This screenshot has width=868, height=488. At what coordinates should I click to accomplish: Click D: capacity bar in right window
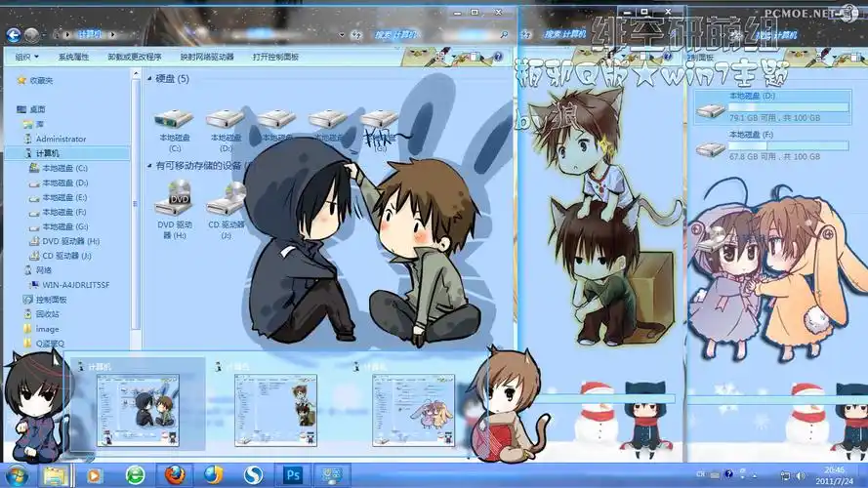coord(788,107)
